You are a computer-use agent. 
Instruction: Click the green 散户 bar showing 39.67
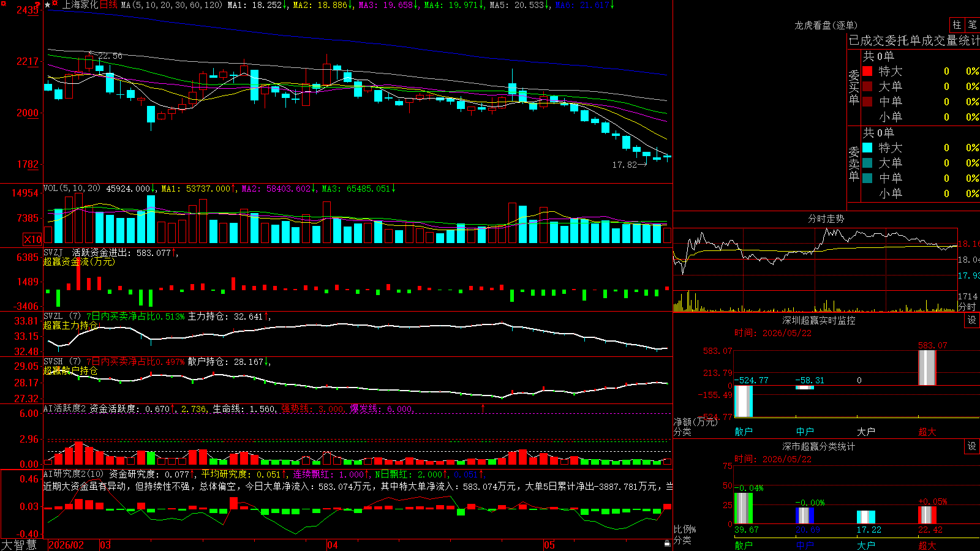pyautogui.click(x=744, y=508)
